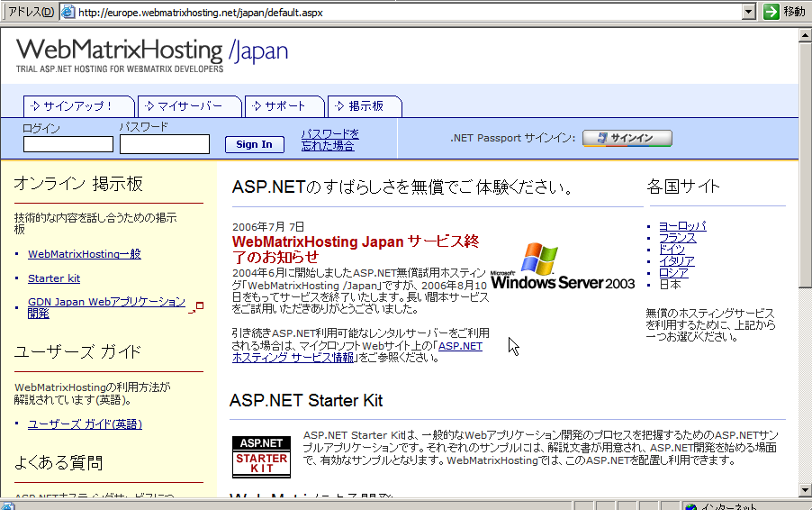Click the ASP.NET Starter Kit logo
The height and width of the screenshot is (510, 812).
[x=262, y=457]
